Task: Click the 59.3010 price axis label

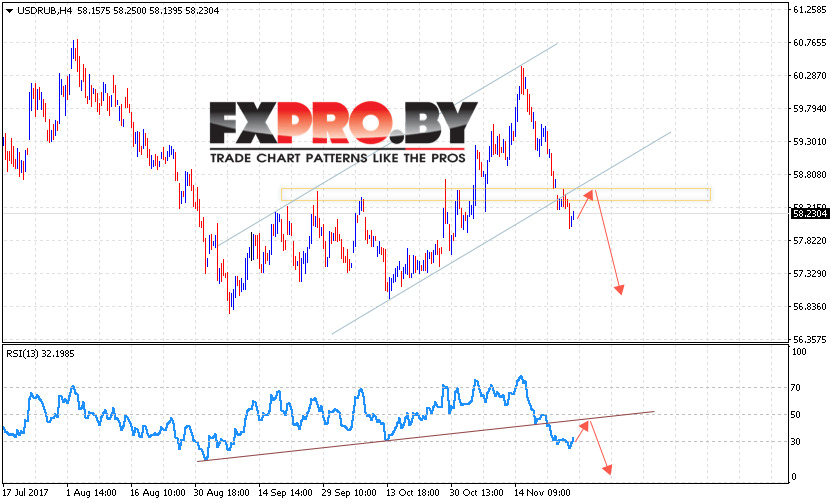Action: (809, 142)
